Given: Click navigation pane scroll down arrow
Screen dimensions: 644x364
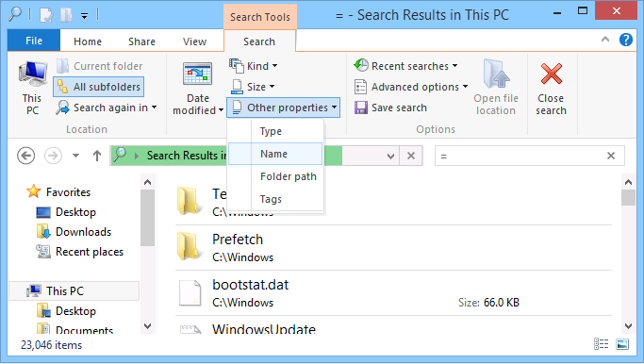Looking at the screenshot, I should 148,326.
